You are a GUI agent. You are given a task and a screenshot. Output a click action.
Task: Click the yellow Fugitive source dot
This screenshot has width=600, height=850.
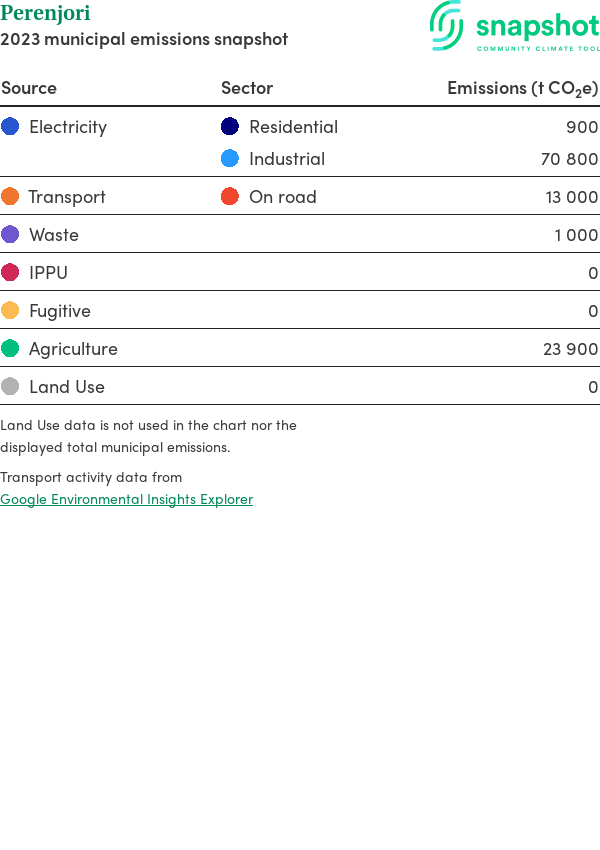tap(10, 310)
